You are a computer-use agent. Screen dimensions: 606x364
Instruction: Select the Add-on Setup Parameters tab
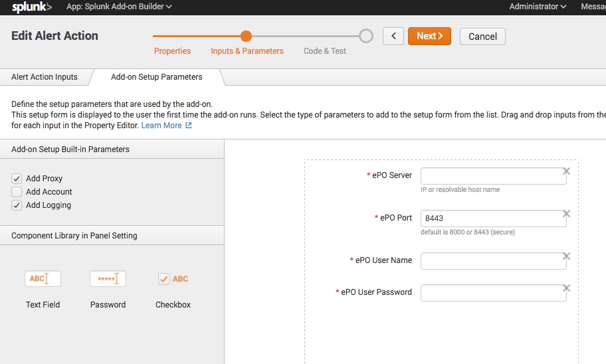[157, 77]
